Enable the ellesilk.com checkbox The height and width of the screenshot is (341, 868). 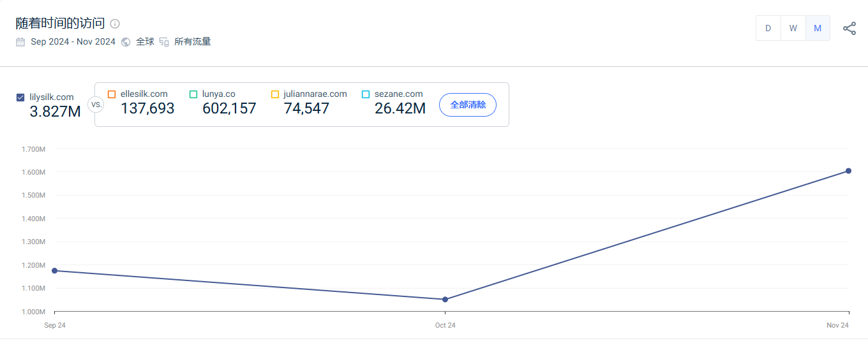pos(112,94)
